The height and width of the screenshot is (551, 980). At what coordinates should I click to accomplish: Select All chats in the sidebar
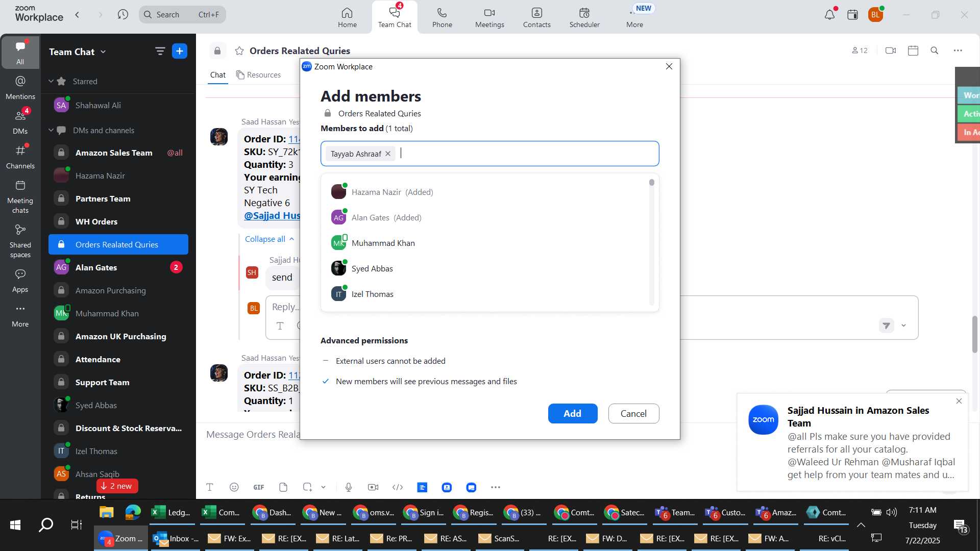[20, 52]
